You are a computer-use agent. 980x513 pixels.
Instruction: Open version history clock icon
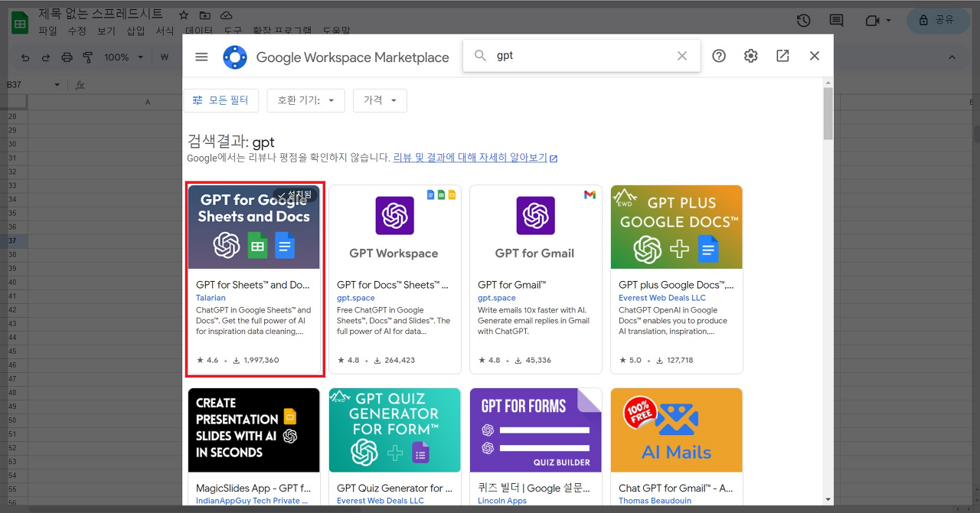pyautogui.click(x=803, y=21)
